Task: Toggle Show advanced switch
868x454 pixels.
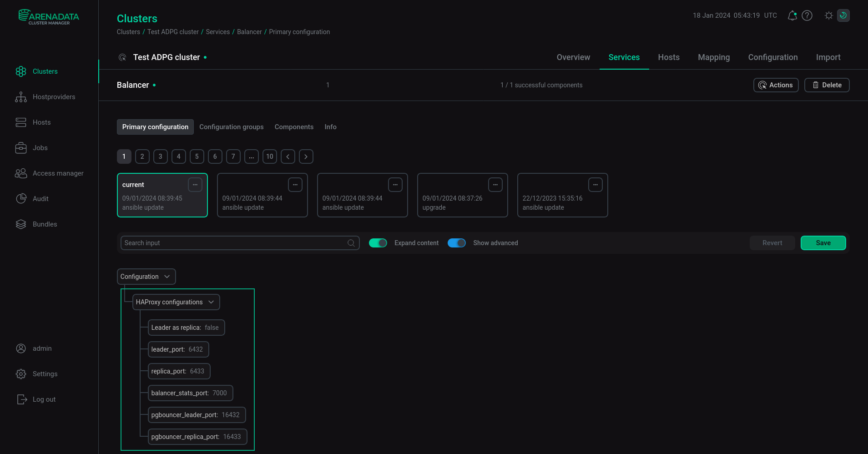Action: click(457, 243)
